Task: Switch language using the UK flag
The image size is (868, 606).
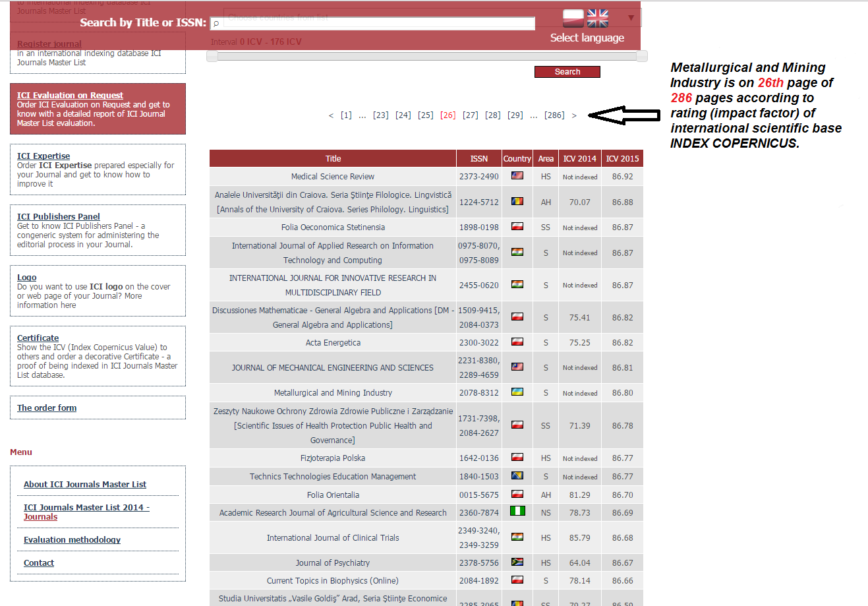Action: tap(598, 18)
